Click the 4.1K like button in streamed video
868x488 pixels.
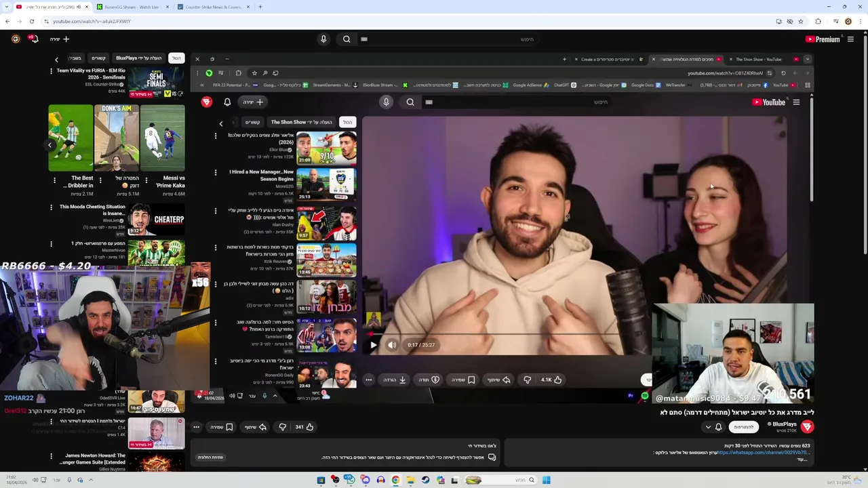coord(551,380)
